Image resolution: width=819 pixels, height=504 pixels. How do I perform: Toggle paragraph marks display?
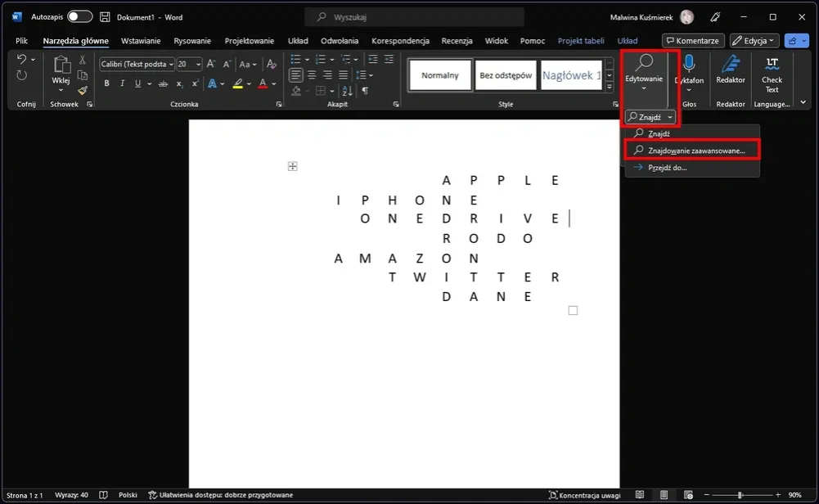click(x=365, y=91)
